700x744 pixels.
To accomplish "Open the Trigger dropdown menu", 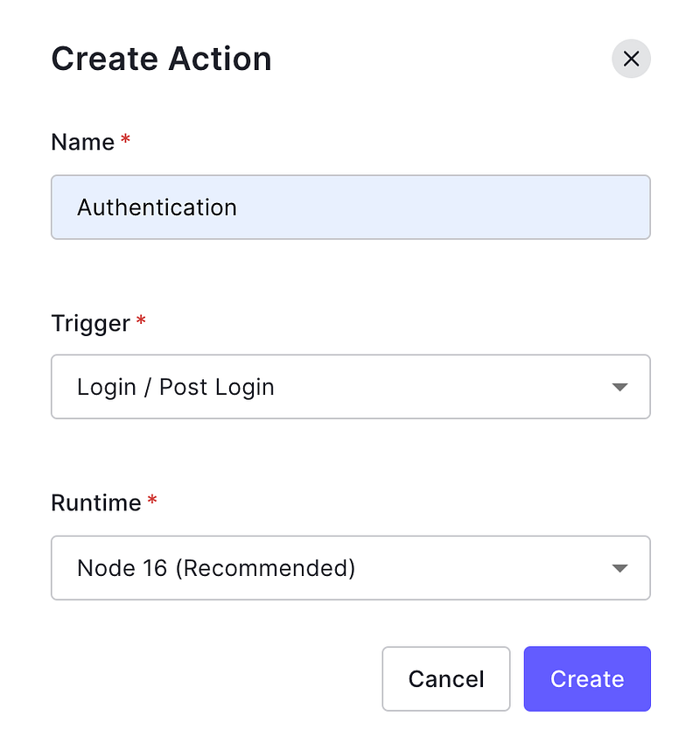I will point(350,387).
